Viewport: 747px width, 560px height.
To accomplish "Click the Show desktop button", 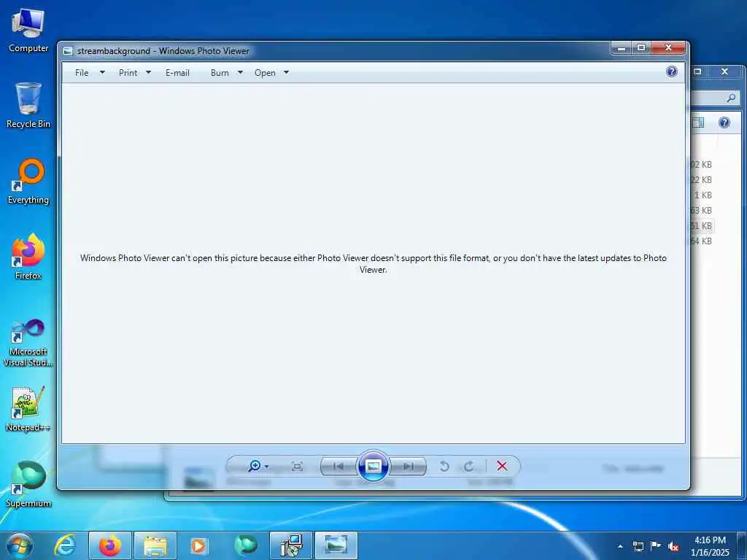I will [742, 545].
